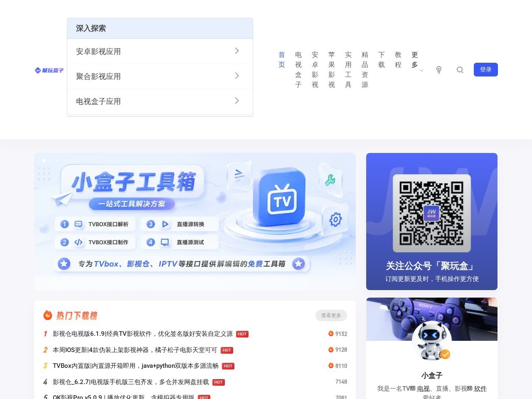
Task: Click the 7148 download count
Action: 341,382
